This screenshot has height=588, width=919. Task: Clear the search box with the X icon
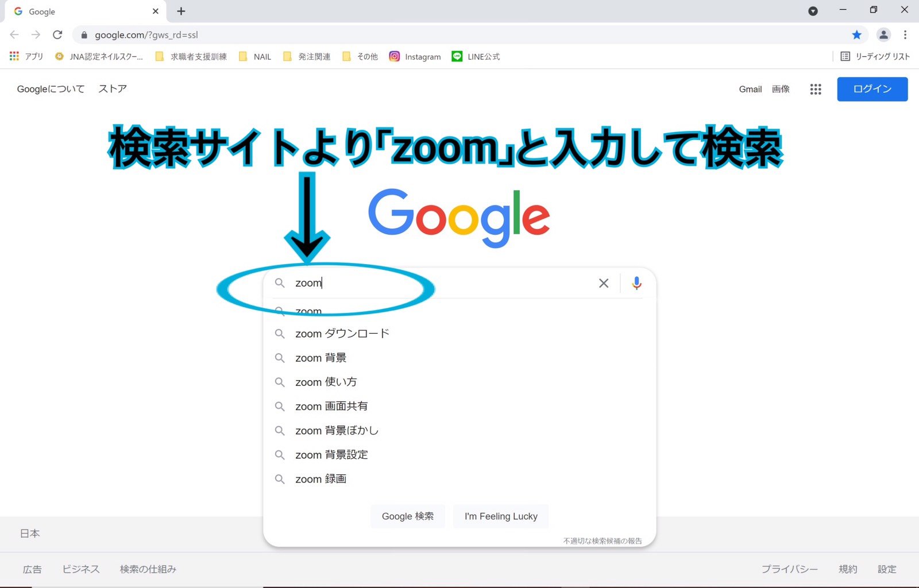coord(604,283)
